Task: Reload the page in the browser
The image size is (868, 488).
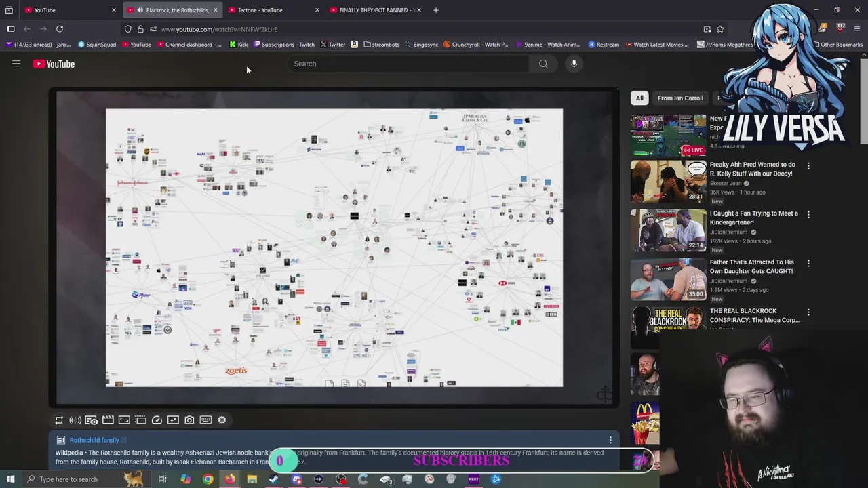Action: click(60, 29)
